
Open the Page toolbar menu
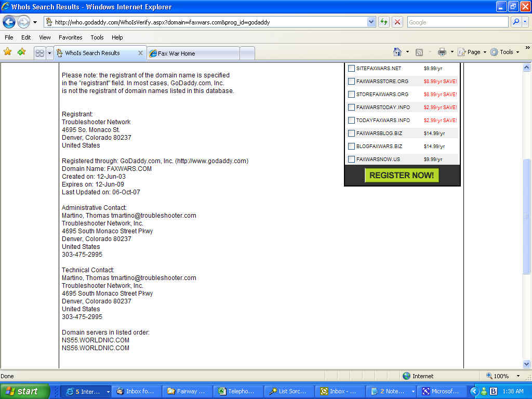pyautogui.click(x=472, y=52)
